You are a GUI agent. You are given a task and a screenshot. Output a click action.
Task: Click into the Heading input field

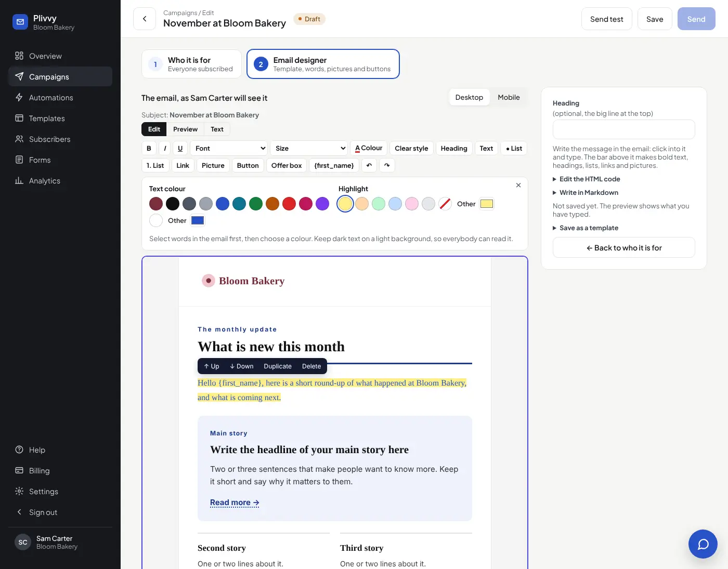[x=624, y=129]
